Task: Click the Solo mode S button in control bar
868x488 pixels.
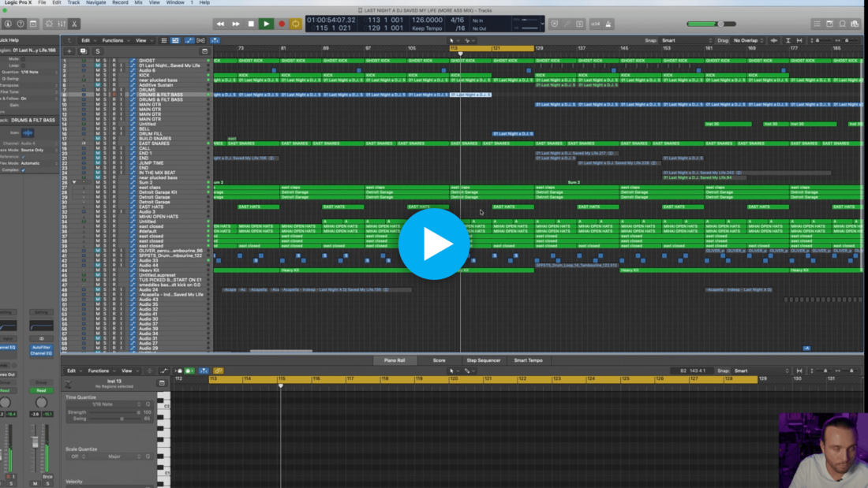Action: tap(580, 24)
